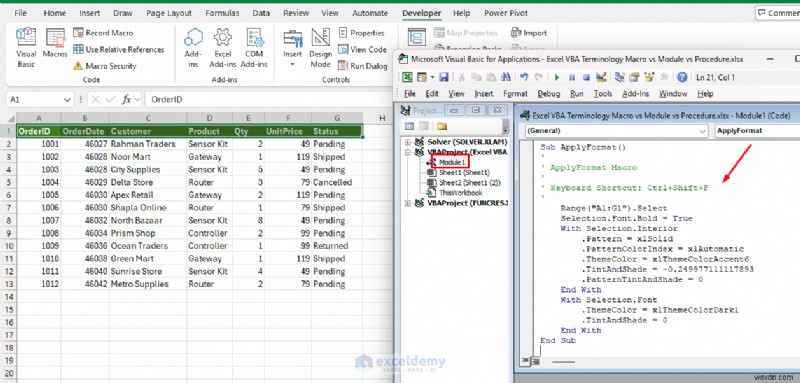Open control Properties in the ribbon
Screen dimensions: 800x383
tap(361, 33)
